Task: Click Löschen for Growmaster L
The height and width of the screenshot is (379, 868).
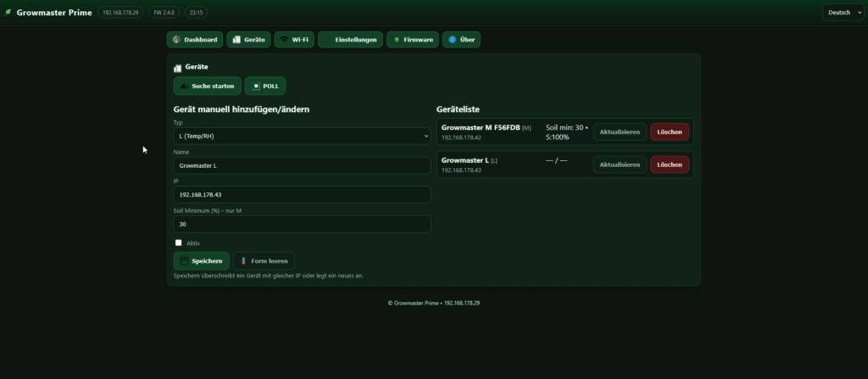Action: (670, 164)
